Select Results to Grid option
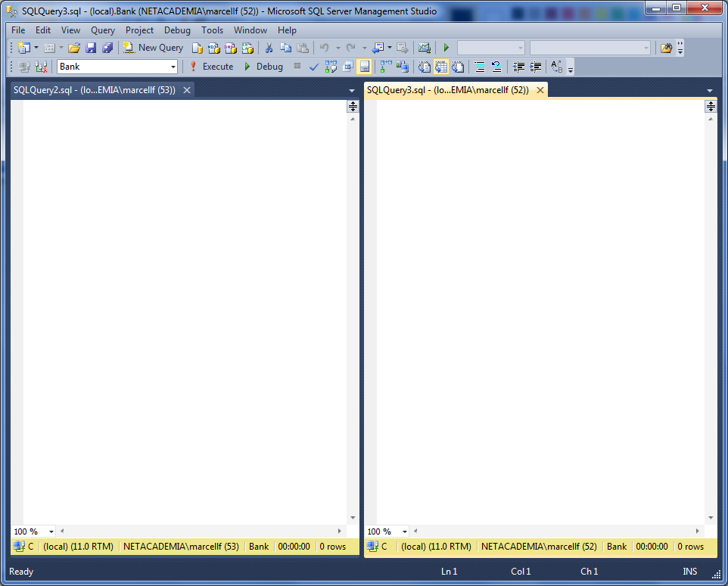The width and height of the screenshot is (728, 586). (x=441, y=67)
